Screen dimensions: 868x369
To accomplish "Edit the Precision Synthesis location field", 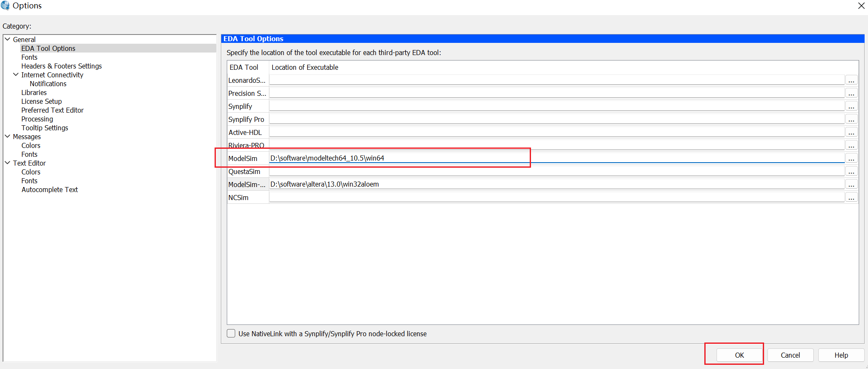I will pyautogui.click(x=557, y=93).
